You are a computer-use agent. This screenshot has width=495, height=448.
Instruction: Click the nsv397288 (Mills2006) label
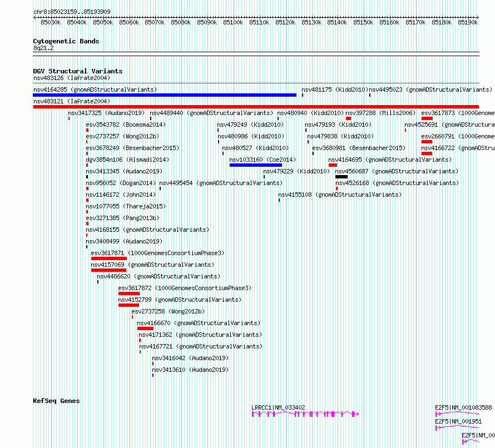pos(380,113)
